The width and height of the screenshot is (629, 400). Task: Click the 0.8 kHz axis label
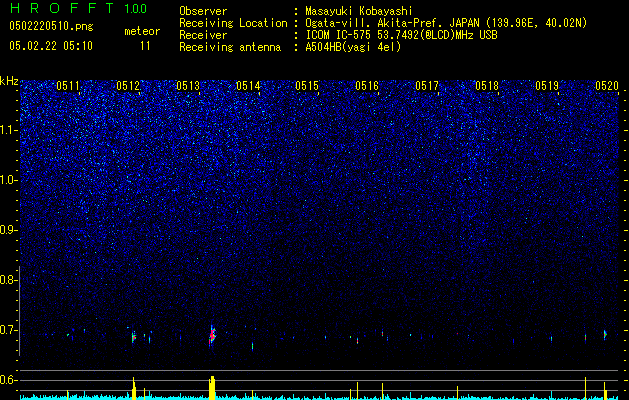tap(9, 280)
